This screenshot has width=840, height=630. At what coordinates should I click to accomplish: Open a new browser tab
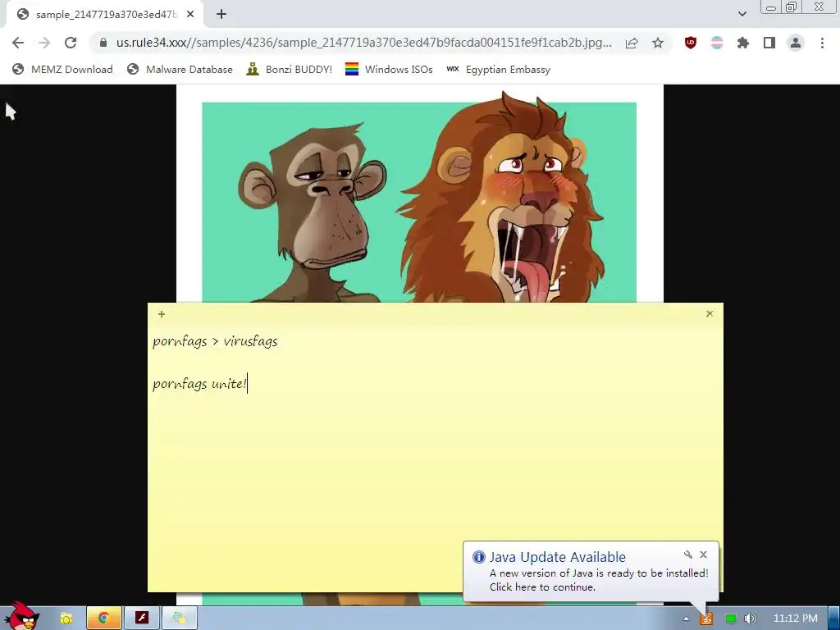[221, 15]
